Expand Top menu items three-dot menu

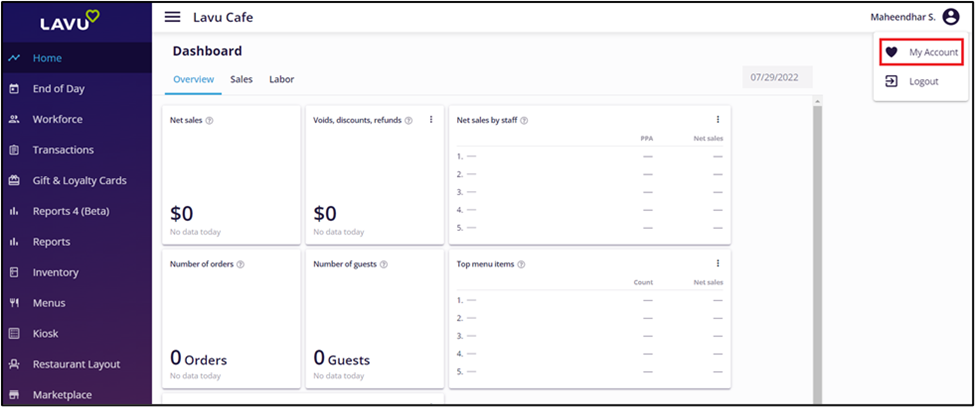pyautogui.click(x=717, y=264)
